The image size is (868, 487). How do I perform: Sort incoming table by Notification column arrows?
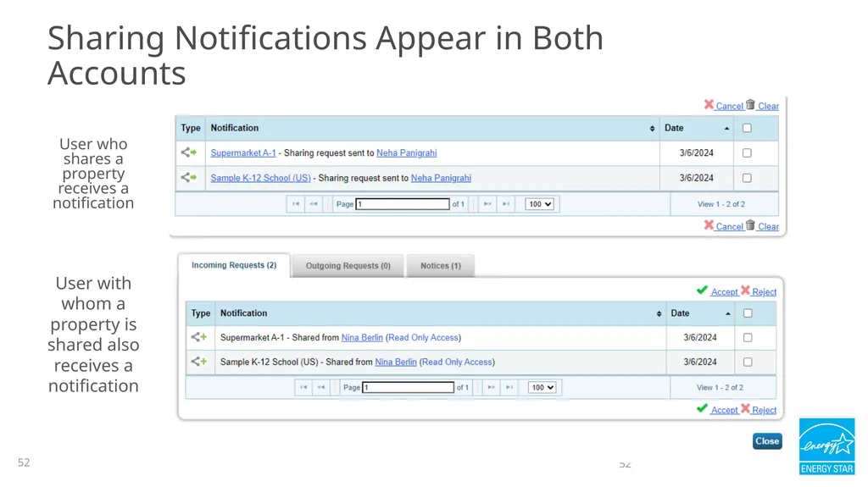[x=659, y=313]
